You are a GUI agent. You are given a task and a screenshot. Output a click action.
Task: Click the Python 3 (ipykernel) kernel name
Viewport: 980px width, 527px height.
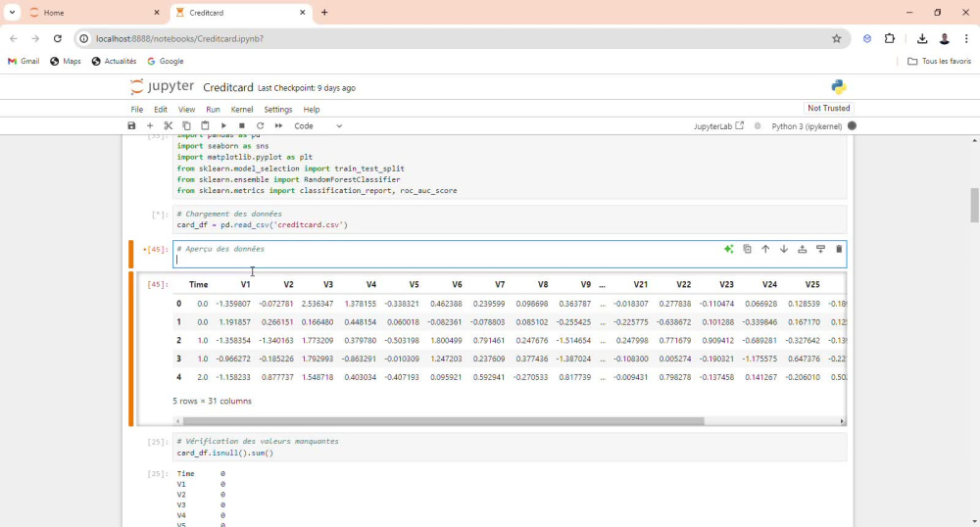pos(807,126)
